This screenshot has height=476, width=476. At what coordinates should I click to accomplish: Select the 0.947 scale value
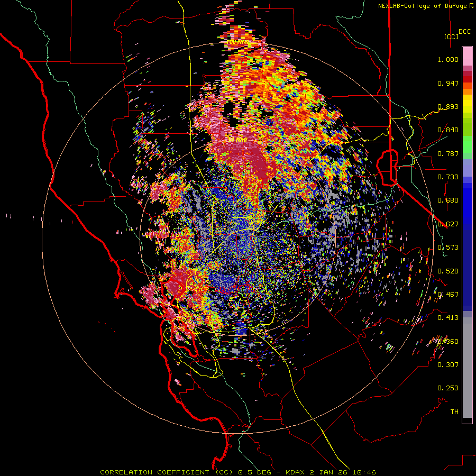pyautogui.click(x=448, y=83)
